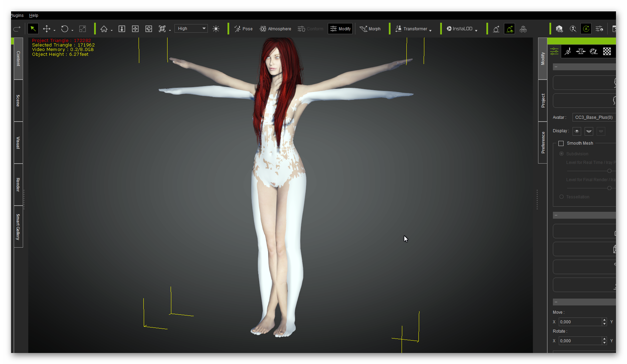Expand the Home view dropdown arrow
Screen dimensions: 627x364
coord(112,31)
